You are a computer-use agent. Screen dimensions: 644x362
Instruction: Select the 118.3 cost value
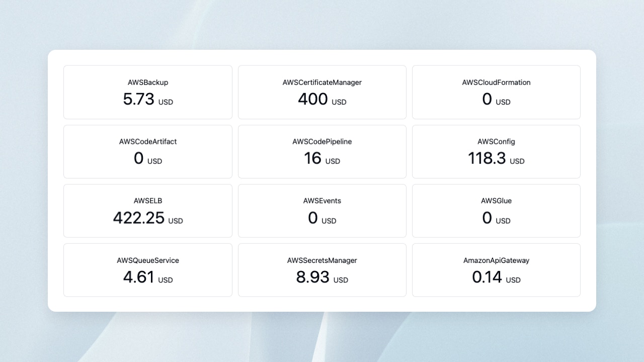(487, 158)
